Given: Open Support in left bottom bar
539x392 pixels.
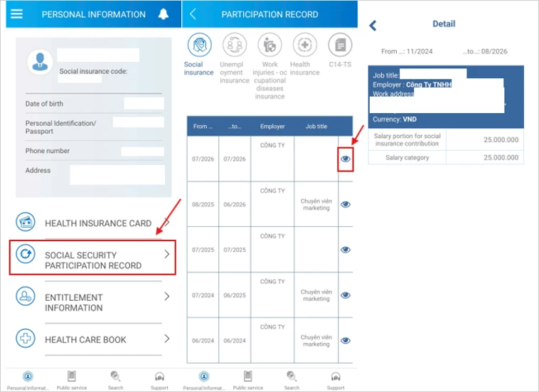Looking at the screenshot, I should 159,381.
